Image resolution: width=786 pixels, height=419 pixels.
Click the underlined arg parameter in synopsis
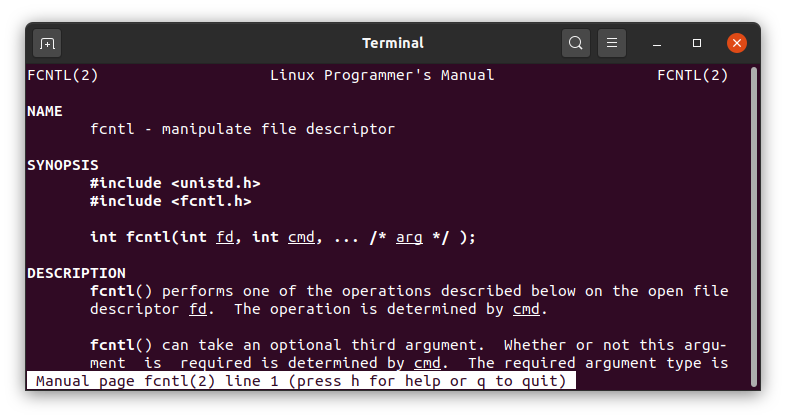click(x=409, y=237)
